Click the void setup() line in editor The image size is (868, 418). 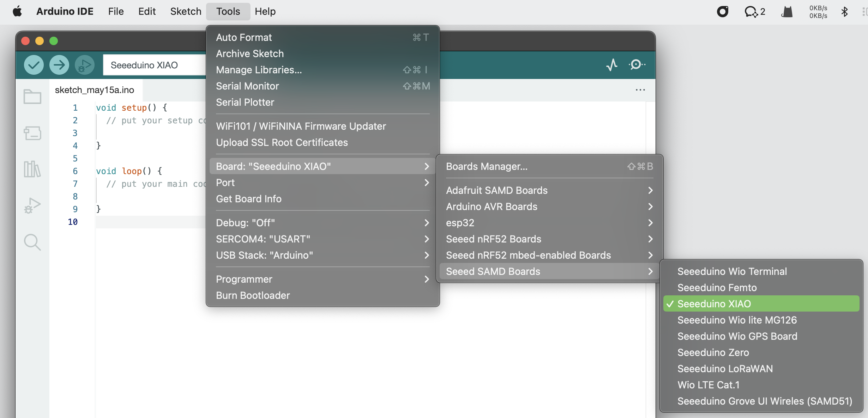[x=132, y=107]
